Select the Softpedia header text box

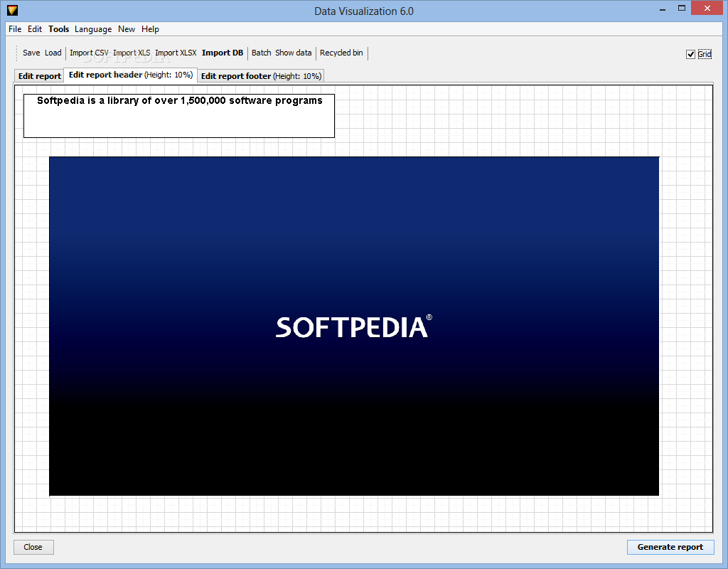(x=179, y=116)
